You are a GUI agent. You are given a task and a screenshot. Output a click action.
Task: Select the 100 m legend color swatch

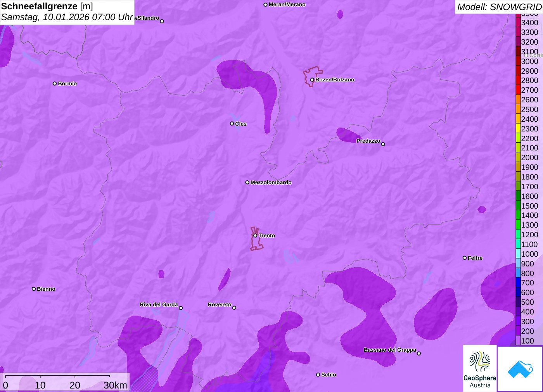518,340
